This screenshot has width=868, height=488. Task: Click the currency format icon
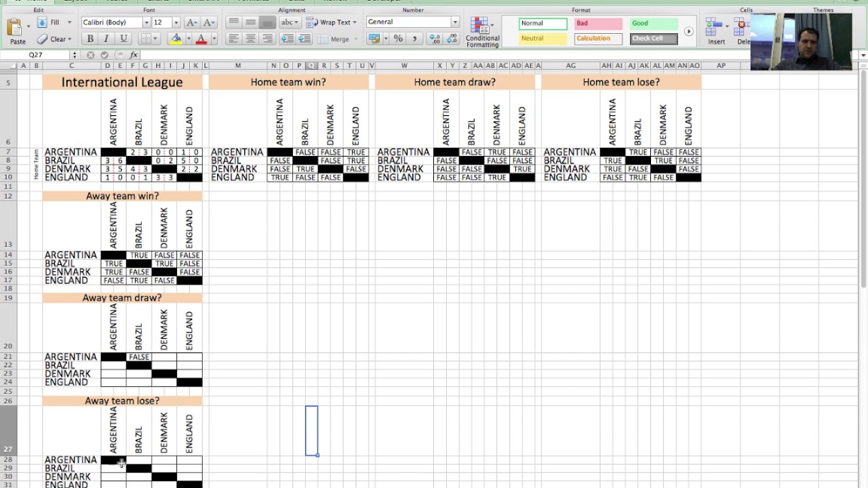[x=374, y=39]
